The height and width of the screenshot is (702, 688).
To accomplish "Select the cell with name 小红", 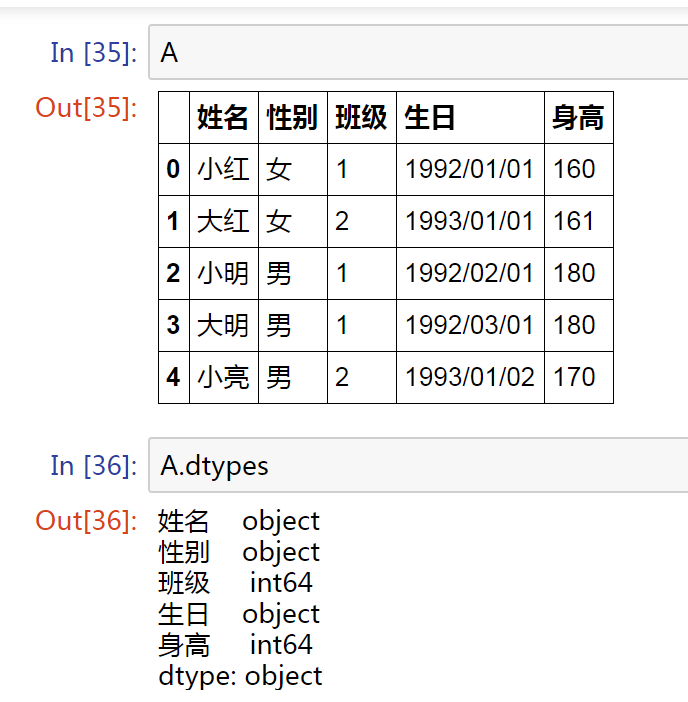I will click(x=223, y=169).
